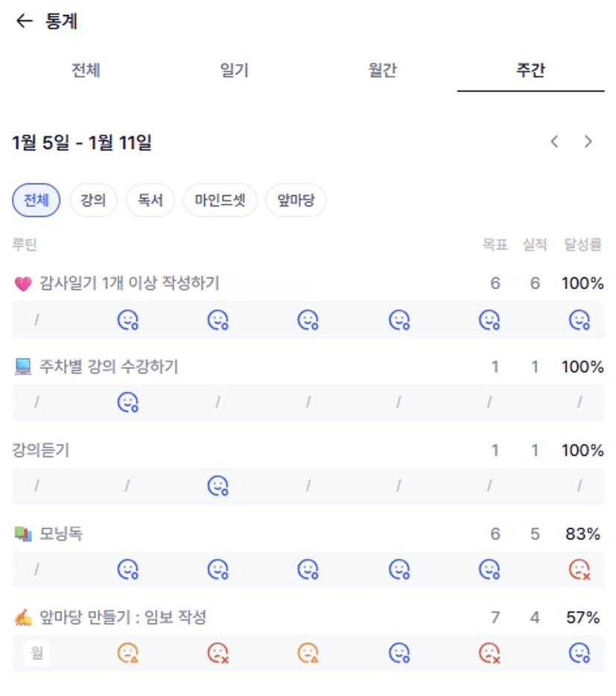This screenshot has width=616, height=696.
Task: Select the 전체 category filter chip
Action: pyautogui.click(x=36, y=200)
